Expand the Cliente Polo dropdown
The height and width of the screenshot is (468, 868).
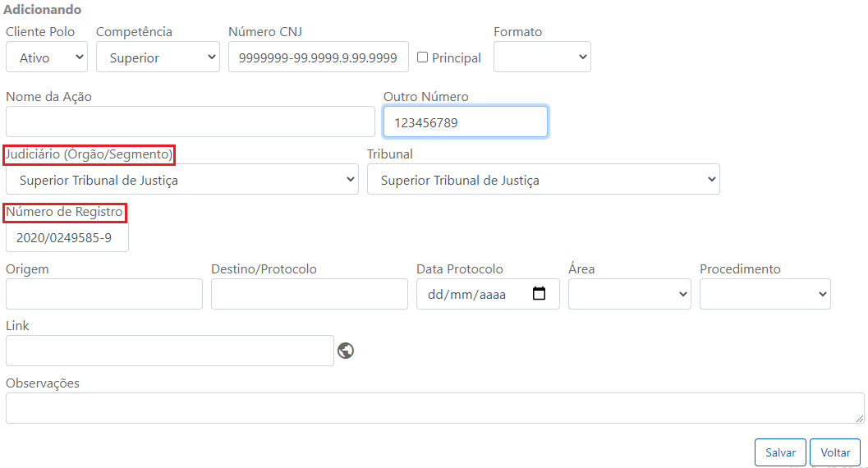pyautogui.click(x=47, y=57)
